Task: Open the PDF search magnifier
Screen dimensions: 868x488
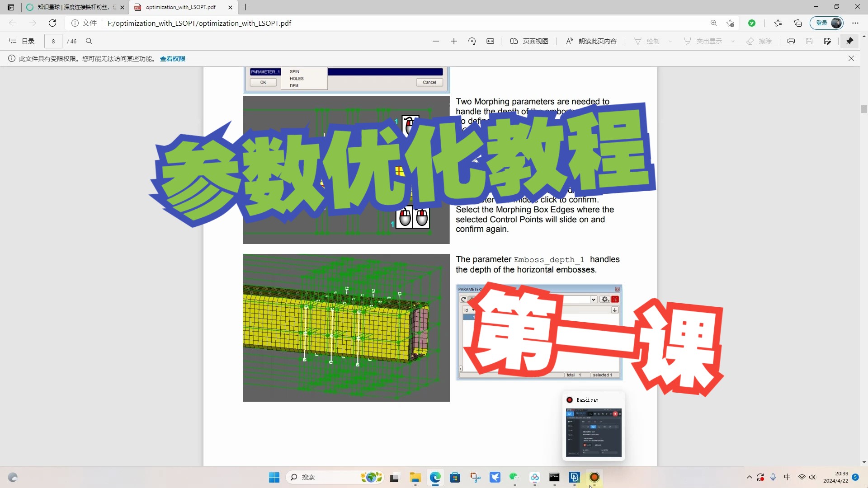Action: tap(89, 41)
